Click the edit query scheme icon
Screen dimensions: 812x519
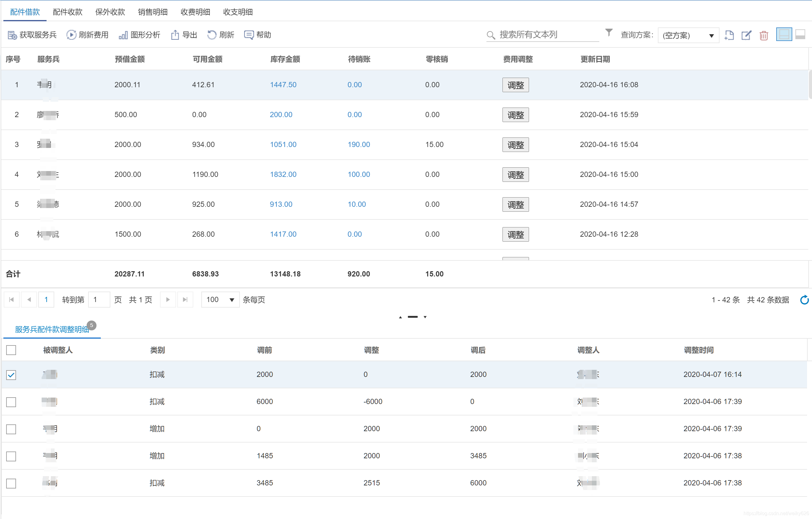pyautogui.click(x=746, y=35)
